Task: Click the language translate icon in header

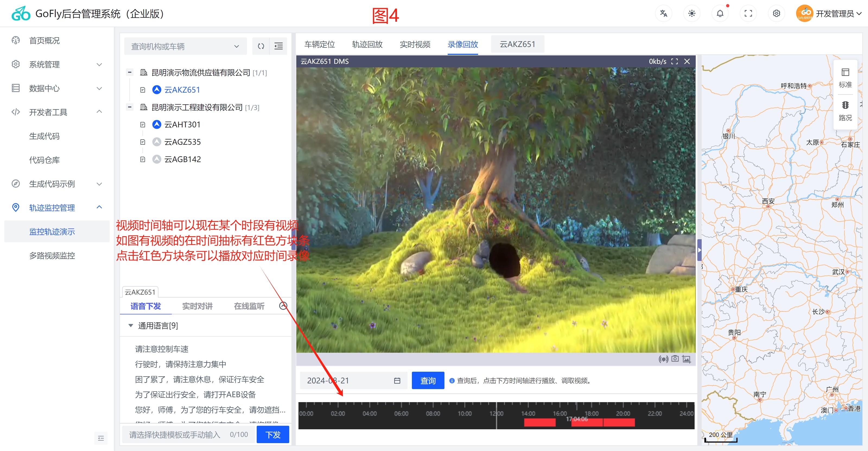Action: 663,14
